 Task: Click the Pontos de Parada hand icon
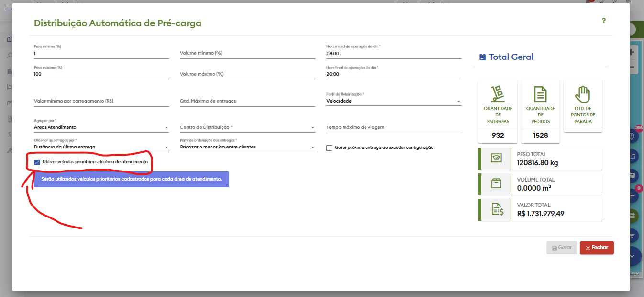583,94
